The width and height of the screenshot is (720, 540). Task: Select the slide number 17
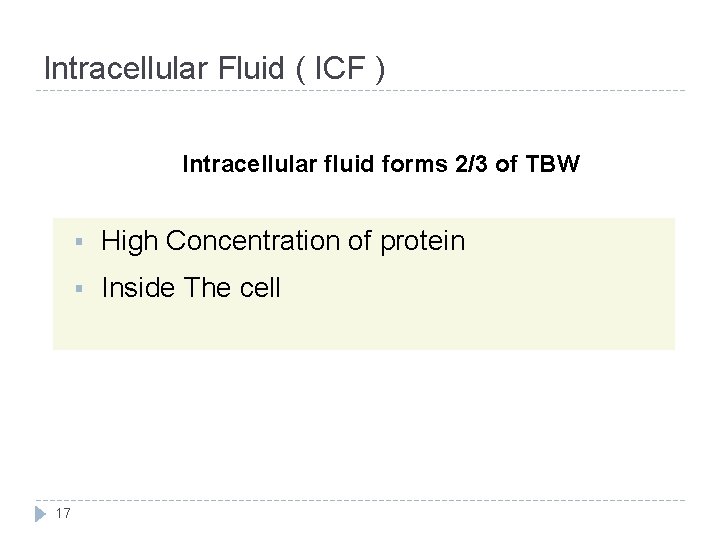63,514
